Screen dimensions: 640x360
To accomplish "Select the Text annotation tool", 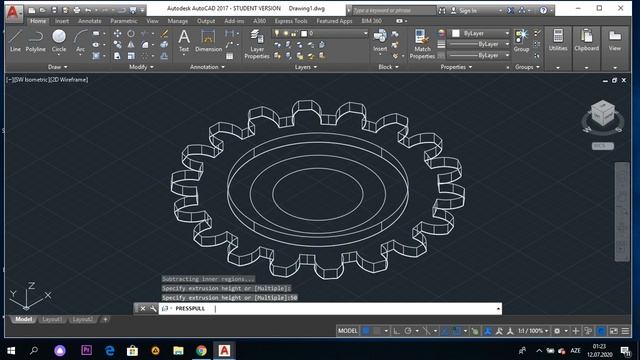I will tap(184, 41).
